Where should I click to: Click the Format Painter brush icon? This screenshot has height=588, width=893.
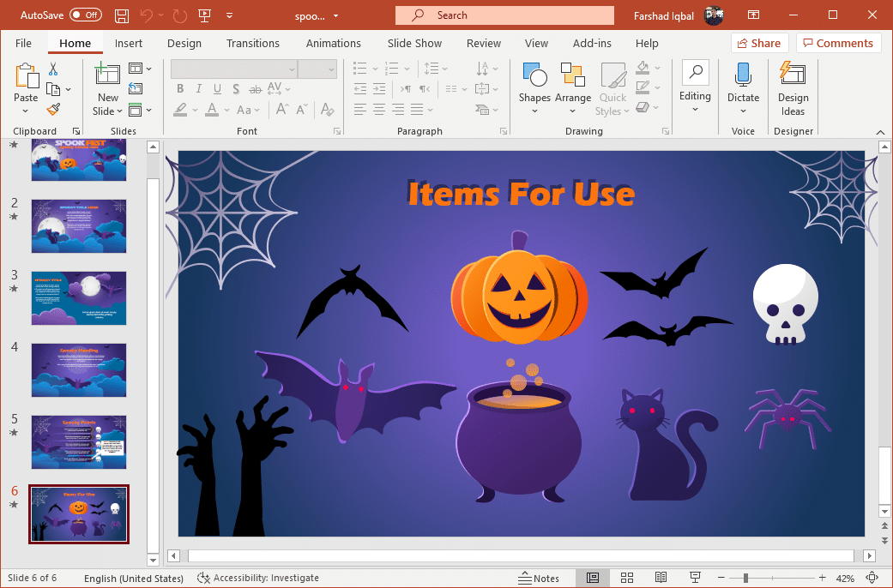pyautogui.click(x=53, y=109)
